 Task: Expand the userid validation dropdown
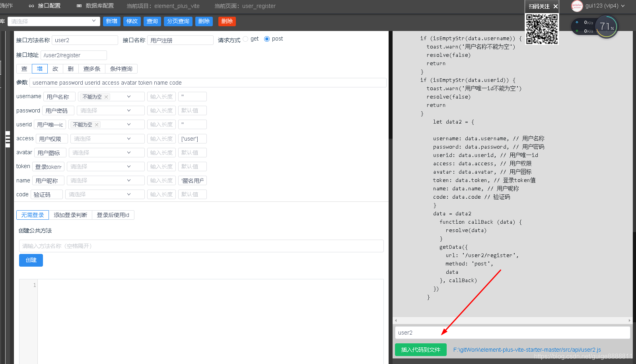[129, 124]
